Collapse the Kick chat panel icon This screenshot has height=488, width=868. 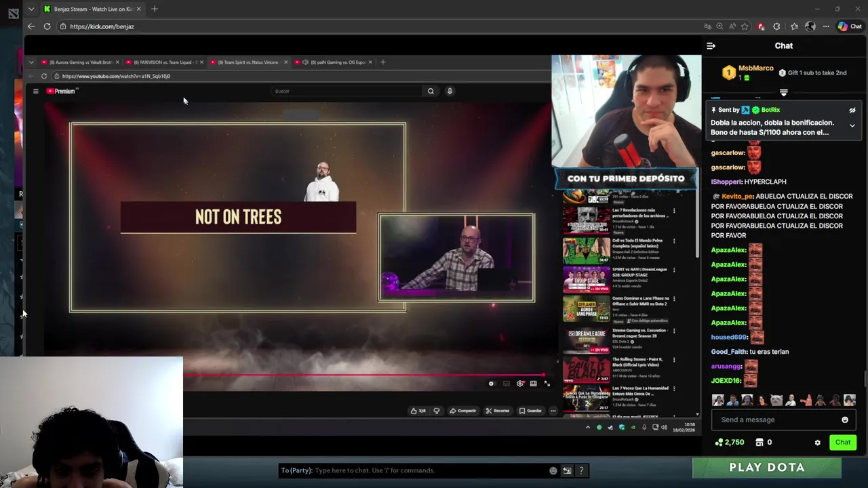click(711, 46)
